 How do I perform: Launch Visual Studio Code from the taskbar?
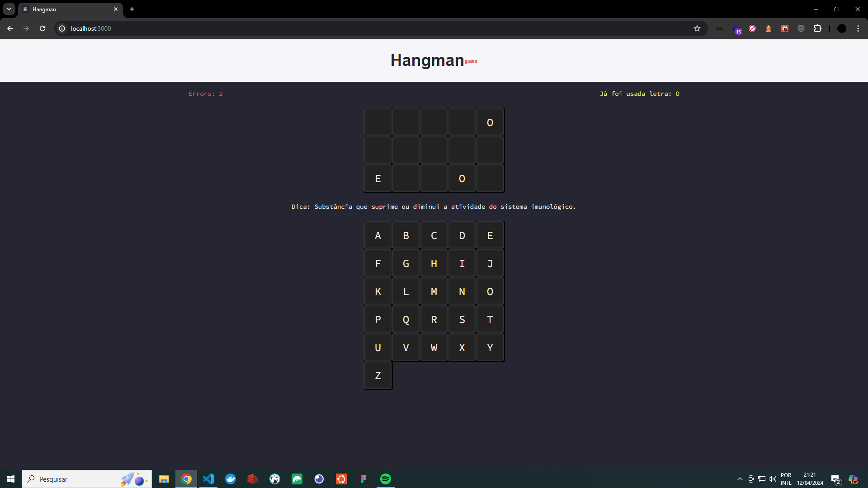click(x=208, y=479)
